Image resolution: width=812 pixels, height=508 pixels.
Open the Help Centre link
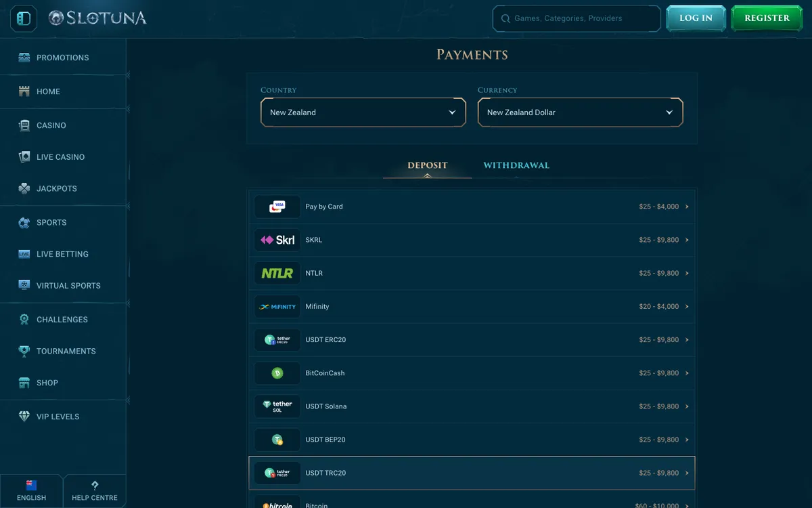coord(95,491)
